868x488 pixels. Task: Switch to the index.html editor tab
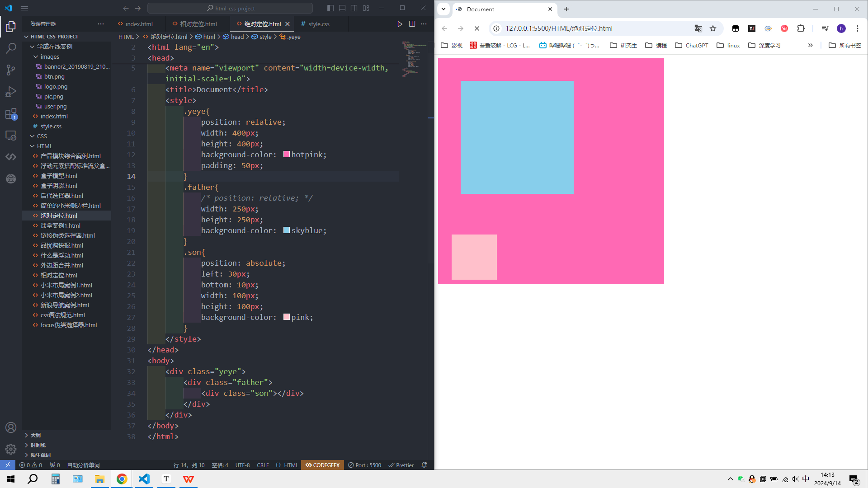pos(139,24)
